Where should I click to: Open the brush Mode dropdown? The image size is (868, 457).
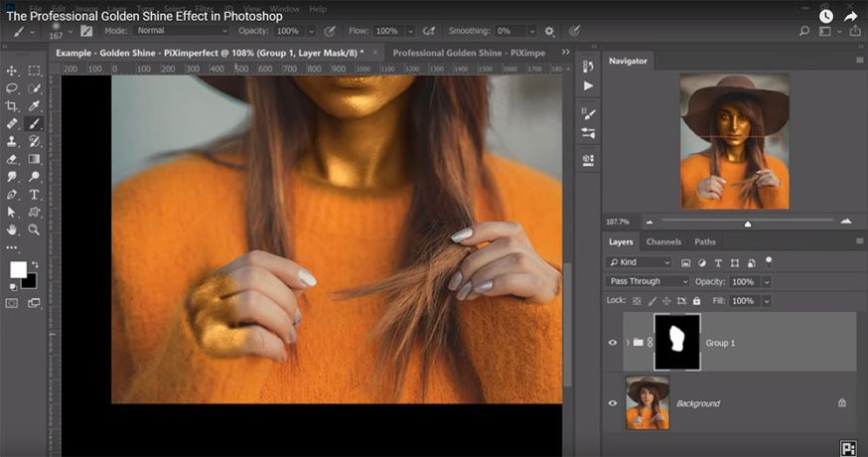click(180, 32)
